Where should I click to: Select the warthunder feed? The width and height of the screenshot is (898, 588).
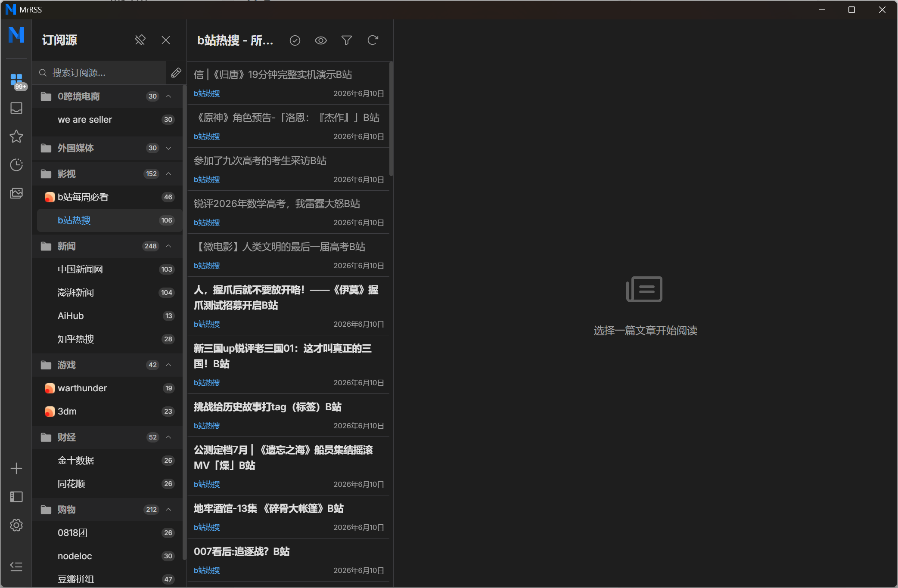point(109,388)
